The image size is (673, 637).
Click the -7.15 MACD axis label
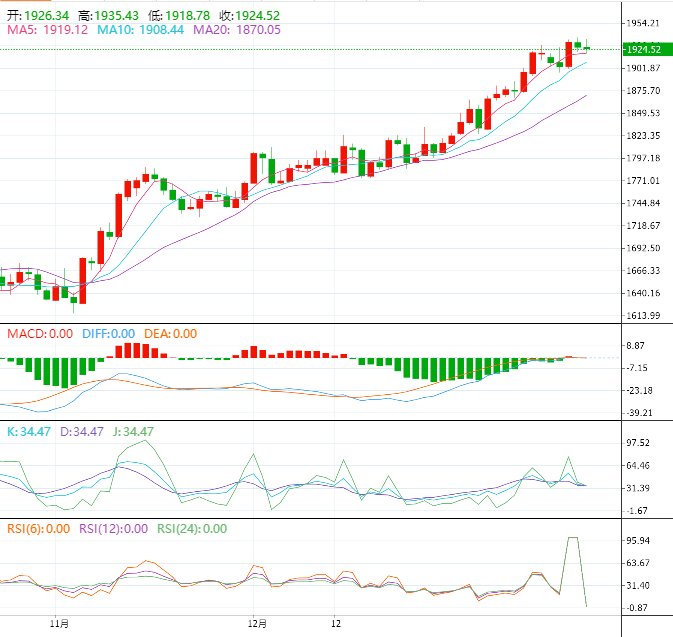(637, 368)
